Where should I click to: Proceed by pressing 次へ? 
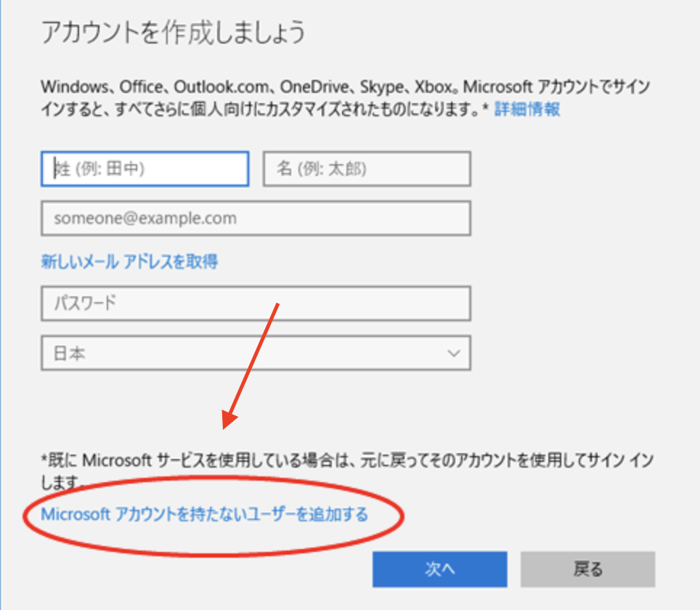[x=439, y=569]
